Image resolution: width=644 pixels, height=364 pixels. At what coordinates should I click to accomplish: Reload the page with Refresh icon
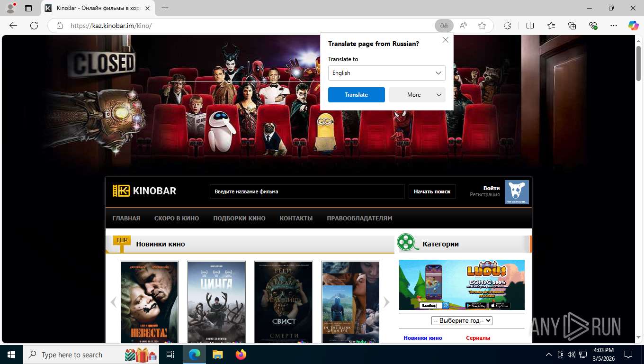(34, 26)
